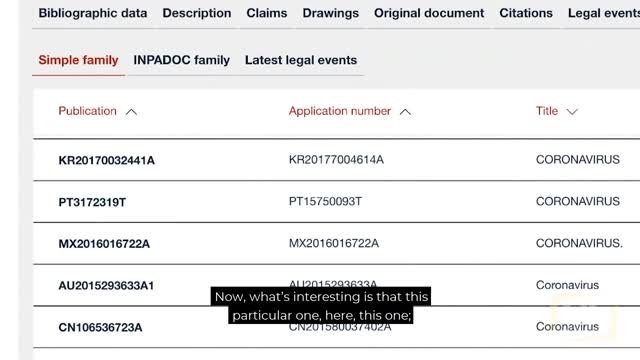Open the Drawings tab

coord(331,13)
